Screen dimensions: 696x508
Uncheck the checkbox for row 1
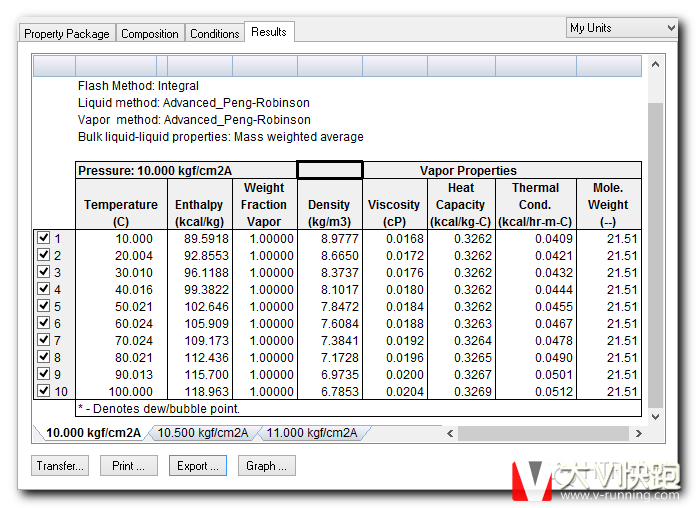44,238
